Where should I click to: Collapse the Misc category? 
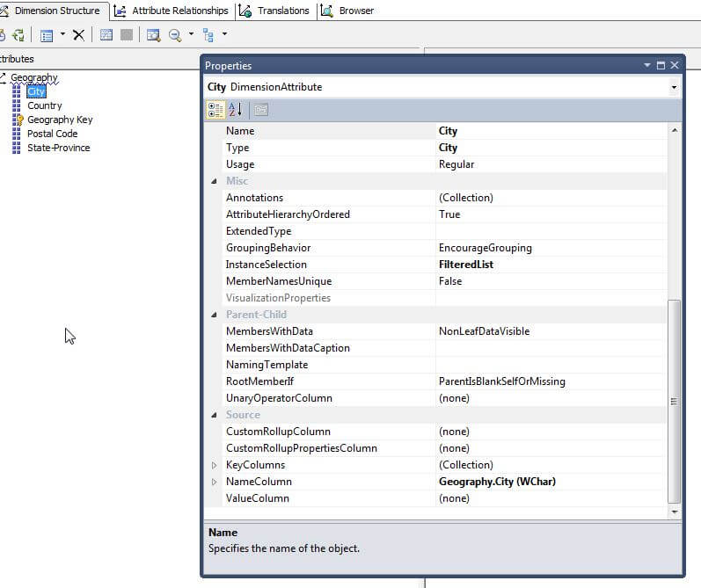[214, 181]
